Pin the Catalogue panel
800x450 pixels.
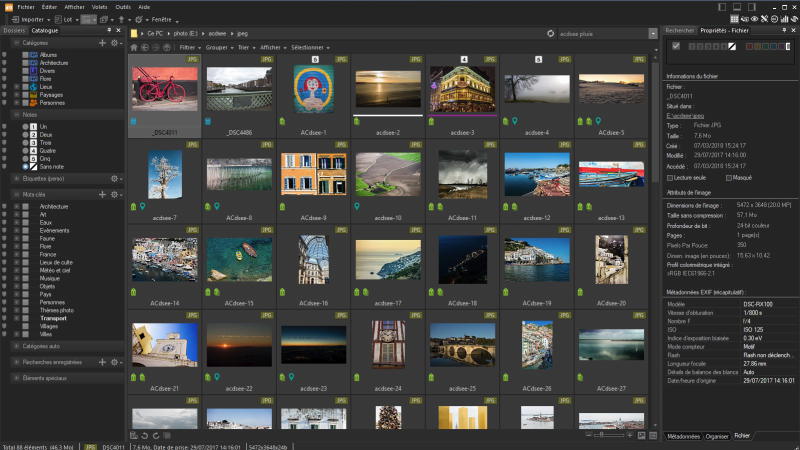click(109, 31)
